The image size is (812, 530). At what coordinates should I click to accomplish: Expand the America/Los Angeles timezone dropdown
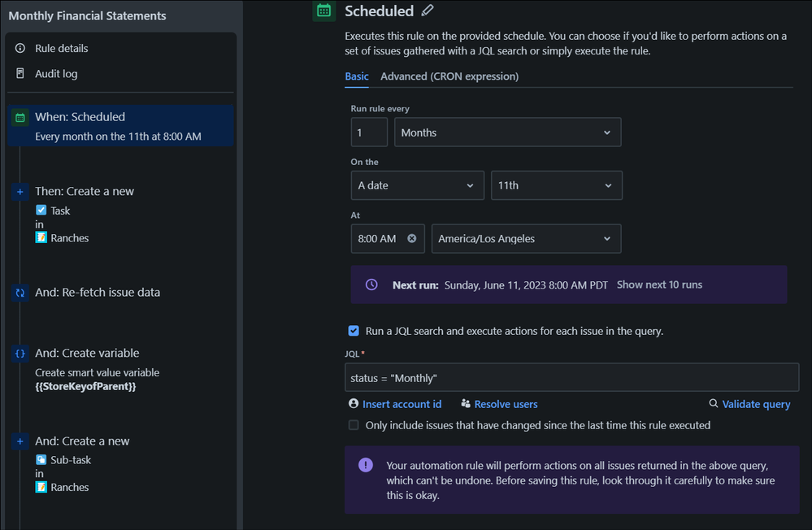pyautogui.click(x=526, y=239)
